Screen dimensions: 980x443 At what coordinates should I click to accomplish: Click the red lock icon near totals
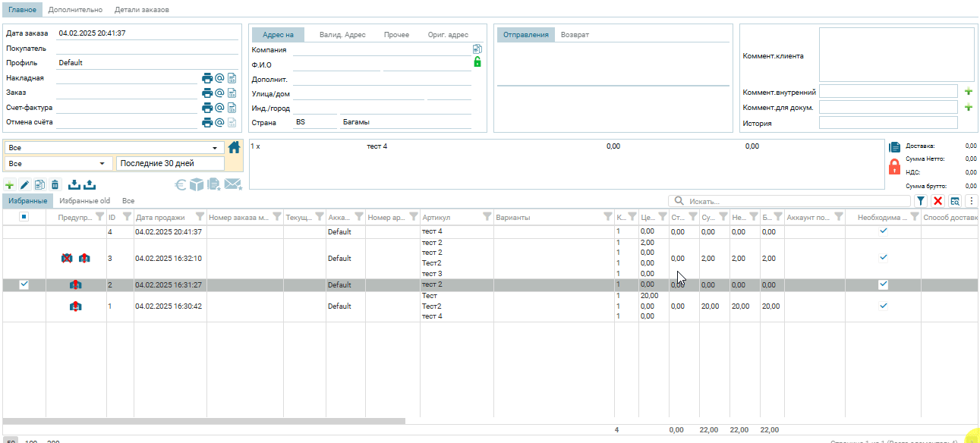coord(894,167)
